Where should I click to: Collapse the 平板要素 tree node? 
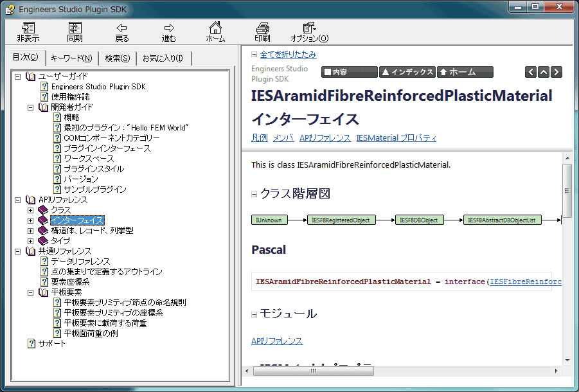tap(31, 292)
